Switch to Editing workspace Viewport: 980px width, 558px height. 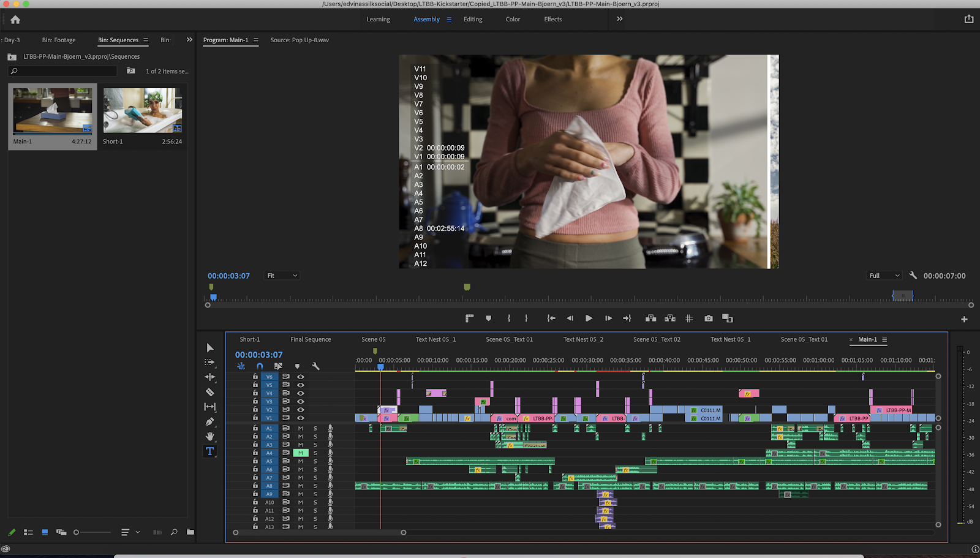[473, 20]
